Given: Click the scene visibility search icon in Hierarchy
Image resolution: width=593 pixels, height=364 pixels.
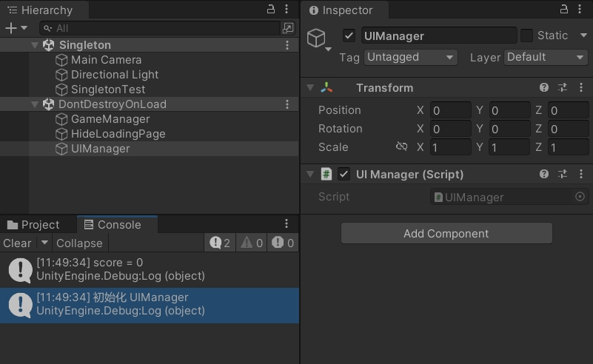Looking at the screenshot, I should 288,28.
